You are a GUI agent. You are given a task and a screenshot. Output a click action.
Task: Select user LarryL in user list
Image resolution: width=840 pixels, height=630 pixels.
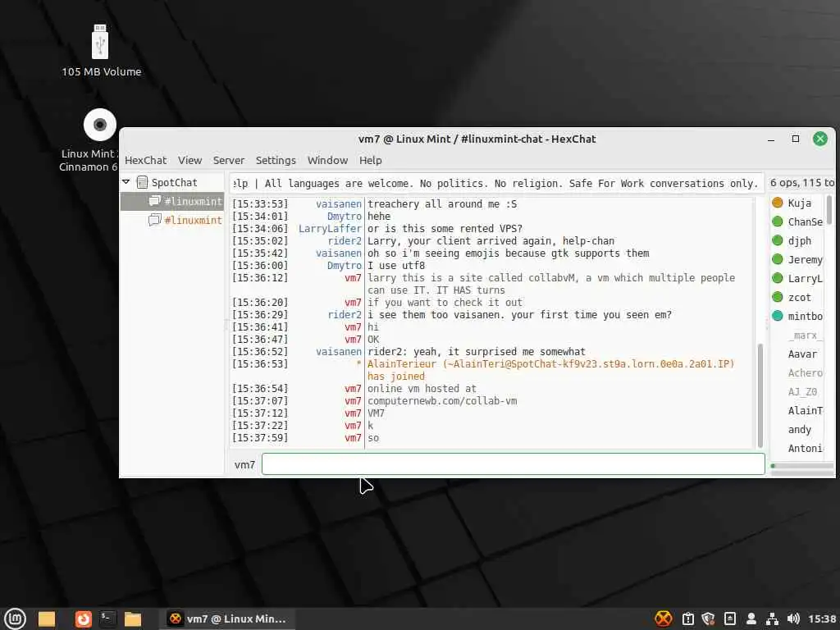805,278
